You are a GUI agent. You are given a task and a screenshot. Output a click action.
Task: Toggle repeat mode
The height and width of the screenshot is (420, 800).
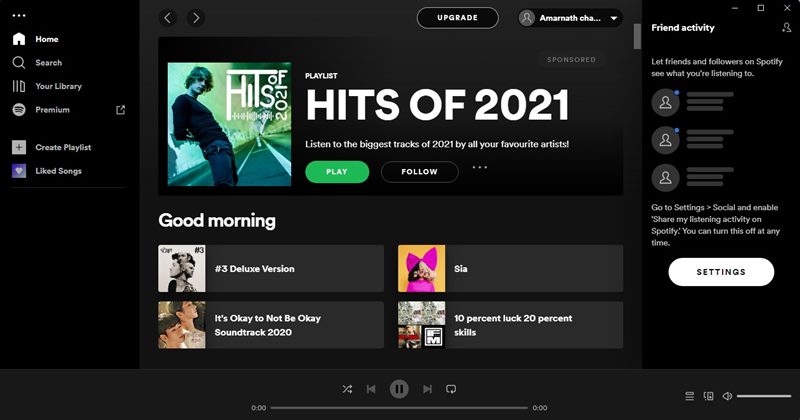coord(451,389)
